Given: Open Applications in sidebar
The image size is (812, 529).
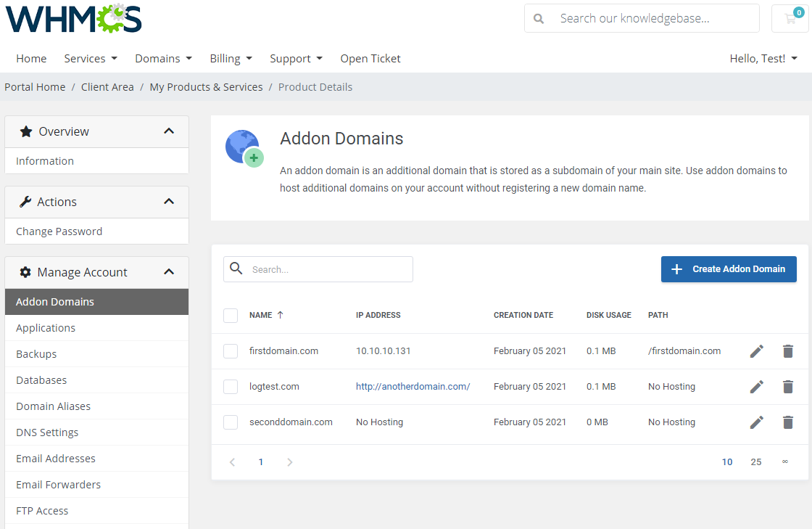Looking at the screenshot, I should pos(97,328).
